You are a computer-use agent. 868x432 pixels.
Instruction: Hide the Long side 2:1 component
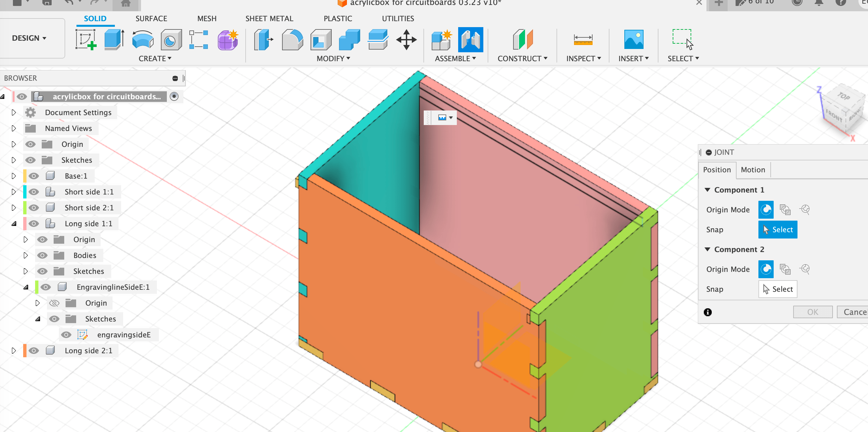click(34, 351)
